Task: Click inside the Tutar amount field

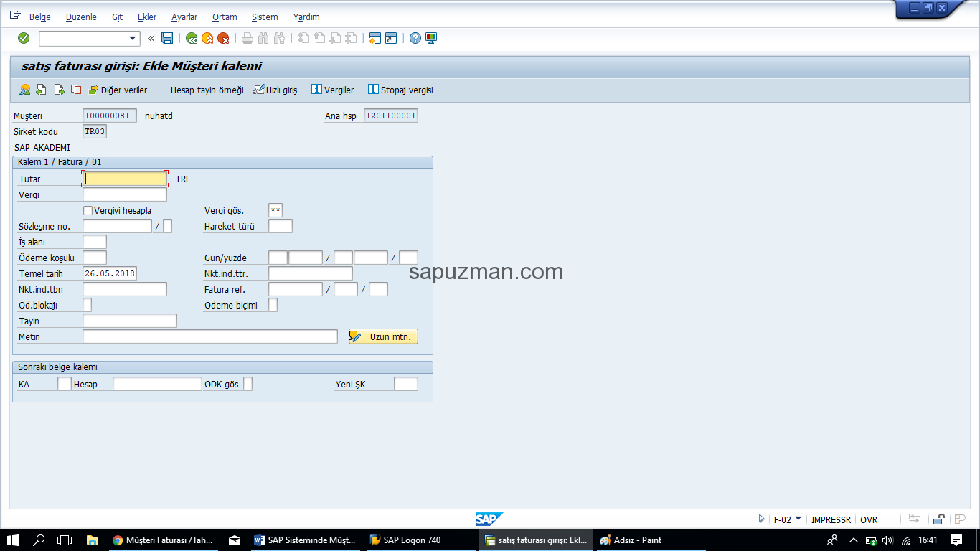Action: 123,178
